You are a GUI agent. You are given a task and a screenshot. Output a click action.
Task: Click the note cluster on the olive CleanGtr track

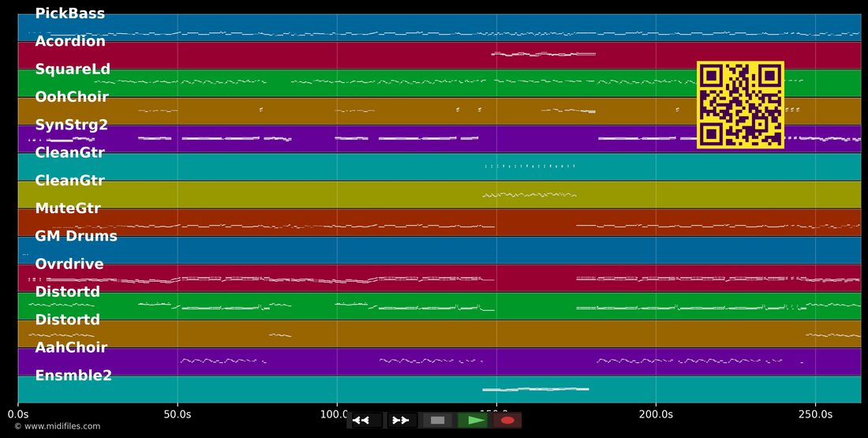pos(529,195)
